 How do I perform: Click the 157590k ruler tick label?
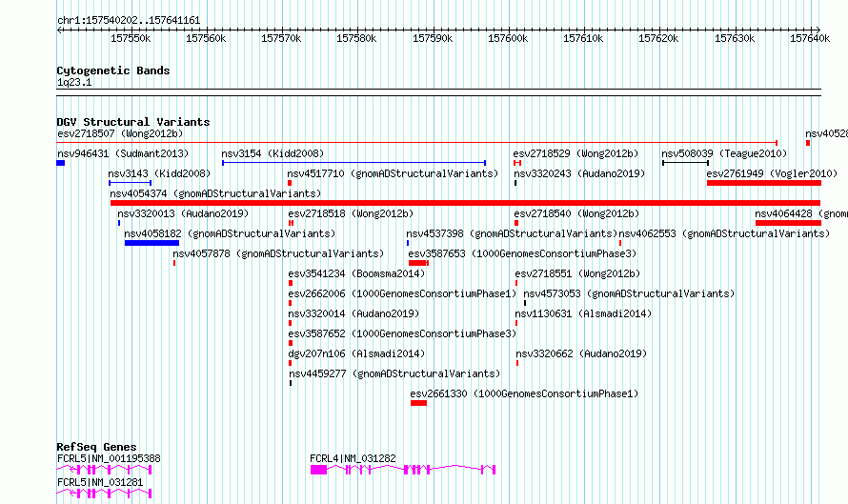coord(433,39)
